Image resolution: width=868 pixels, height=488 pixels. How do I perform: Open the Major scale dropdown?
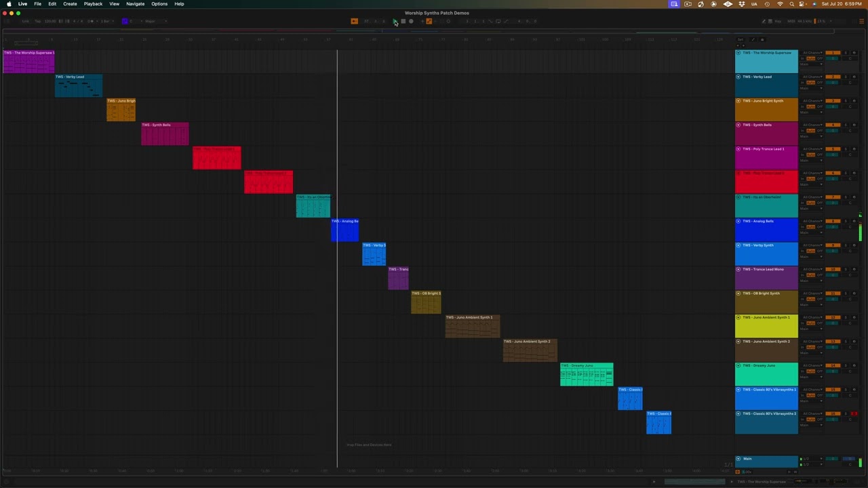coord(156,21)
